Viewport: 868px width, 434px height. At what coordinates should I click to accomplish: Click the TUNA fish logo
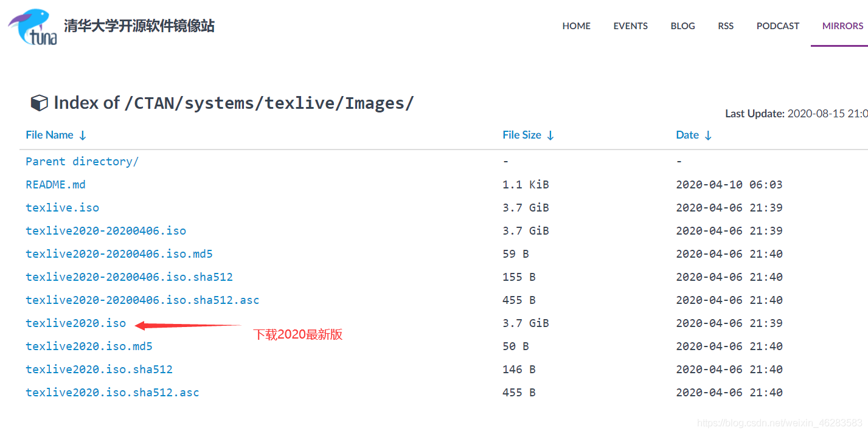point(33,27)
